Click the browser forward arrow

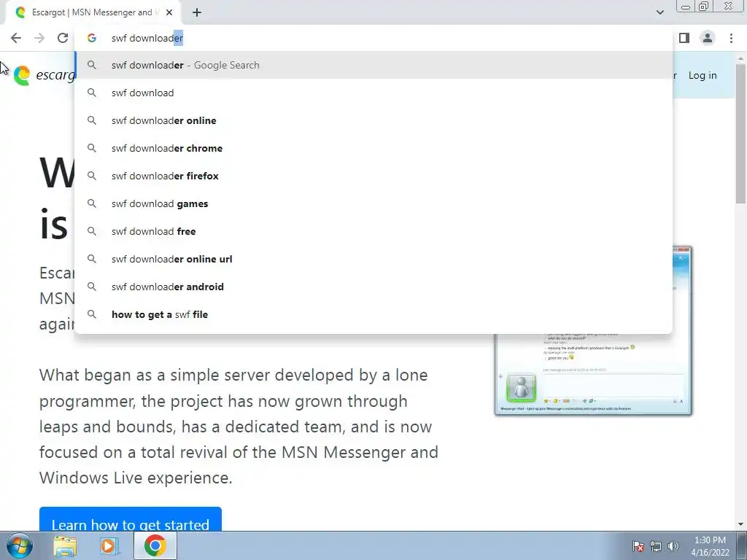[39, 38]
